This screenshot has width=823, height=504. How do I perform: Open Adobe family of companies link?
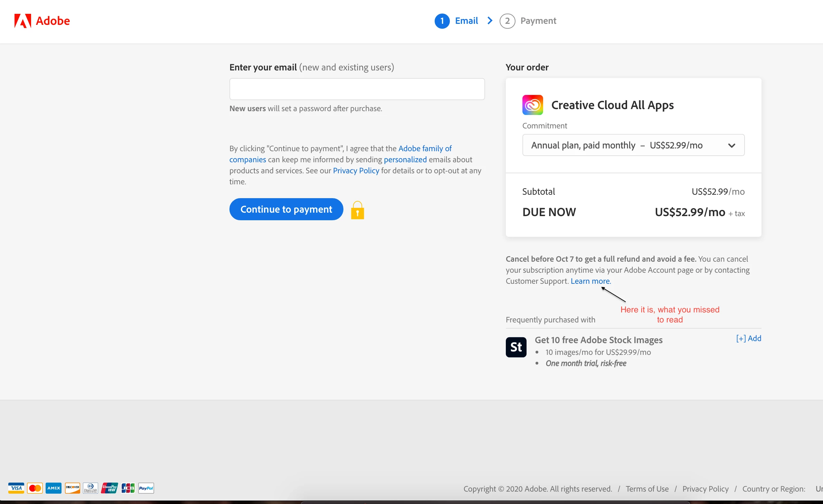tap(425, 149)
